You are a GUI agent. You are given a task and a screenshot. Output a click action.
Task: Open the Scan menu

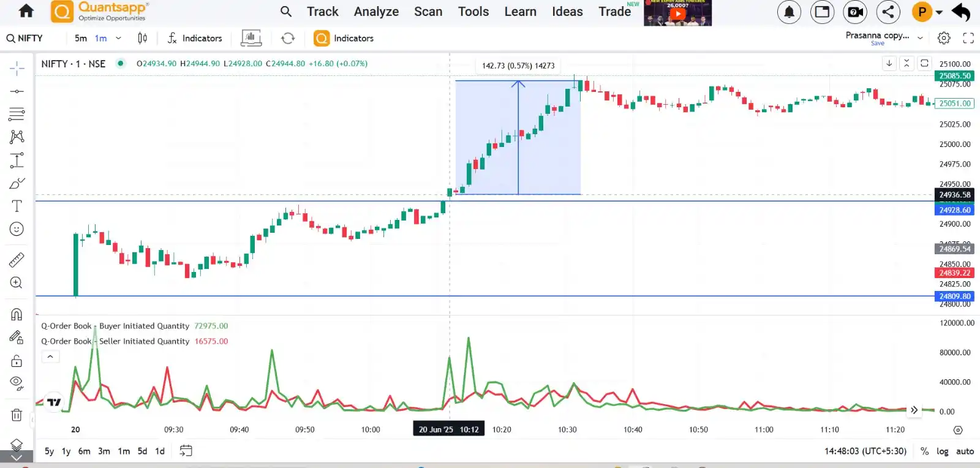[x=428, y=12]
